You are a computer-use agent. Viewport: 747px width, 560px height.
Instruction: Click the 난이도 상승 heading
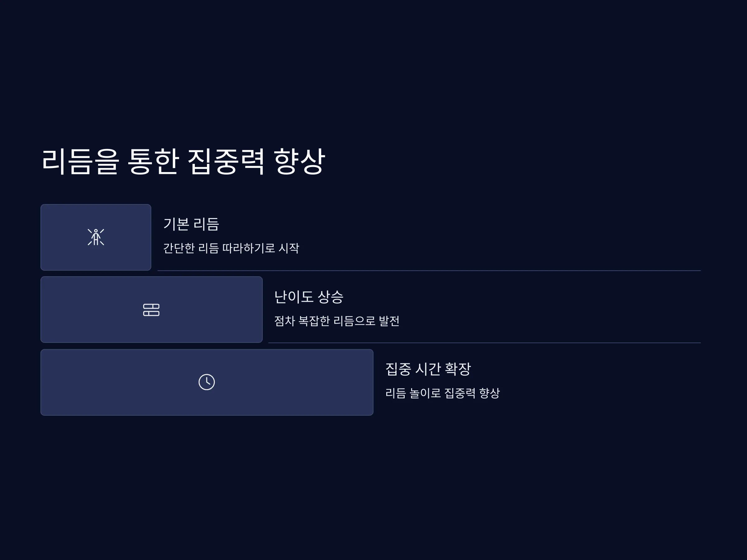pos(309,297)
